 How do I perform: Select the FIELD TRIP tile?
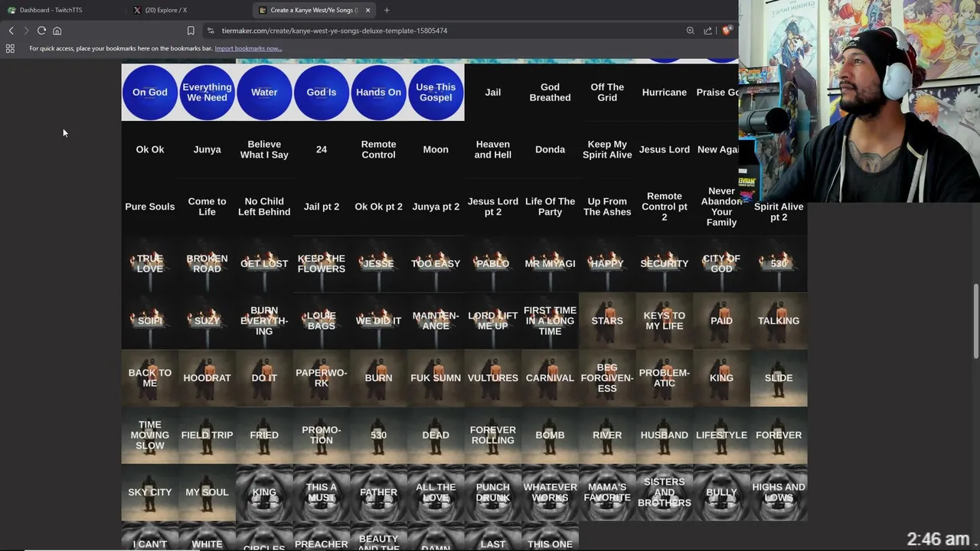(x=207, y=435)
